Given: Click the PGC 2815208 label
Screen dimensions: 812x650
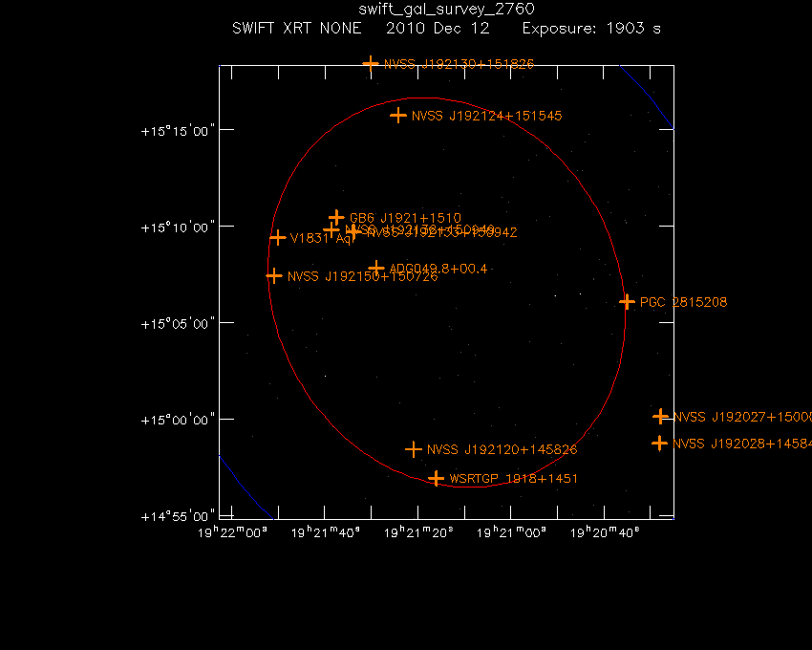Looking at the screenshot, I should [684, 302].
